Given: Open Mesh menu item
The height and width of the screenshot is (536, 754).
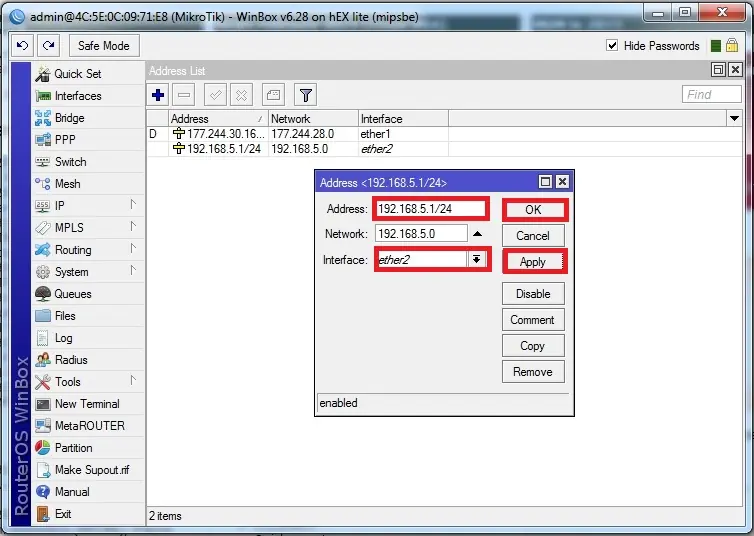Looking at the screenshot, I should (88, 184).
